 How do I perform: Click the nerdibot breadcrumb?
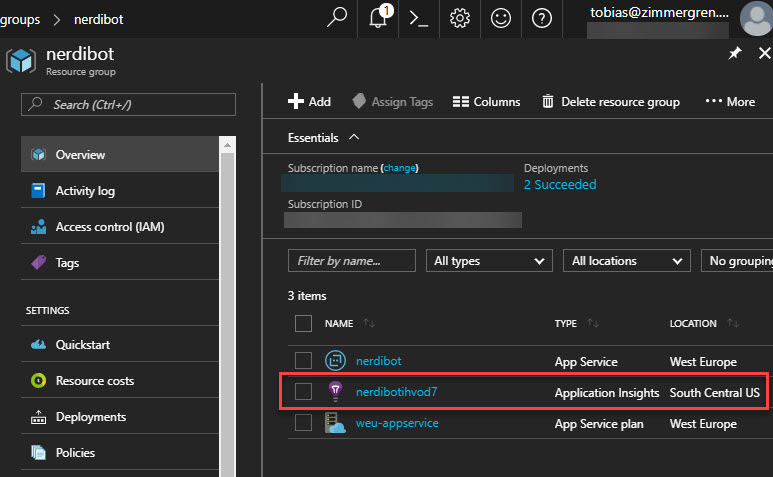click(x=99, y=20)
